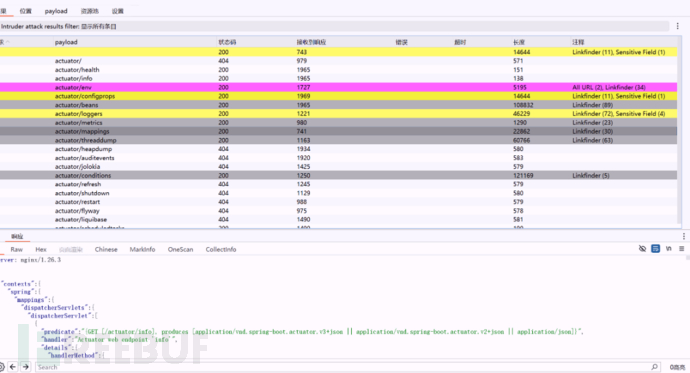Open the Hex response view
The width and height of the screenshot is (690, 373).
pos(41,249)
